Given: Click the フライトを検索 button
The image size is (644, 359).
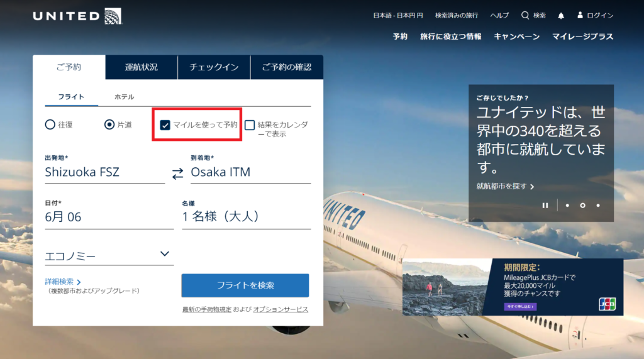Looking at the screenshot, I should (245, 285).
